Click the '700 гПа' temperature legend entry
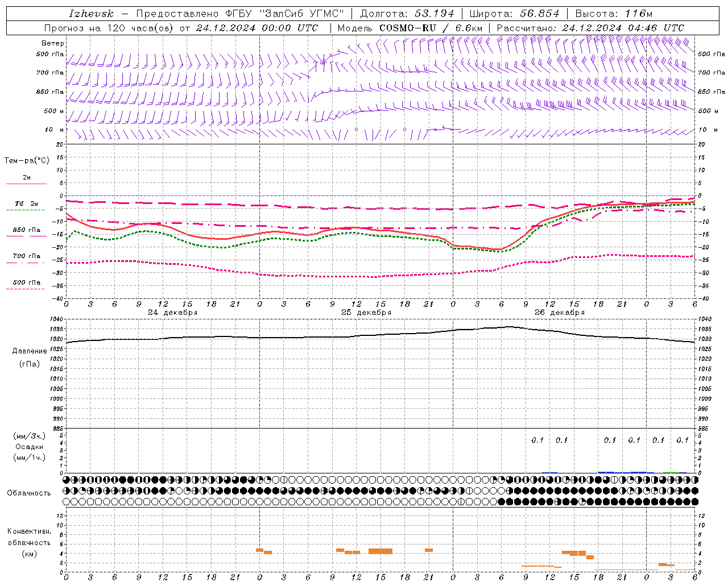 26,256
